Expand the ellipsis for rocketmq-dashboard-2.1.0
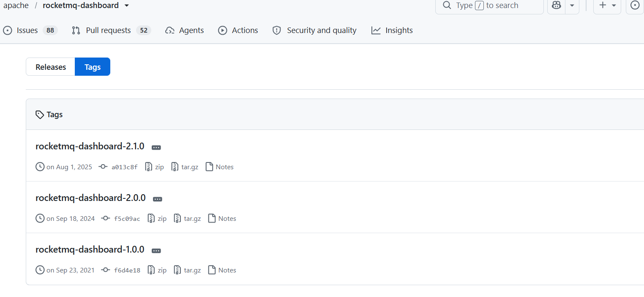Viewport: 644px width, 297px height. pyautogui.click(x=156, y=148)
